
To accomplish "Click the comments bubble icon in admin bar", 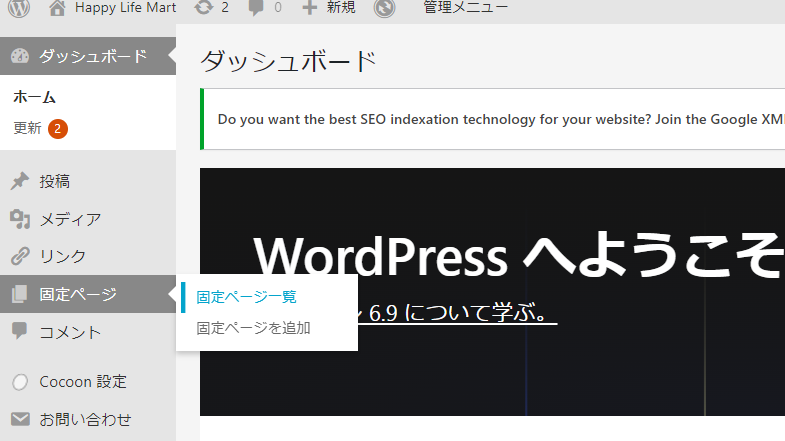I will (x=257, y=8).
